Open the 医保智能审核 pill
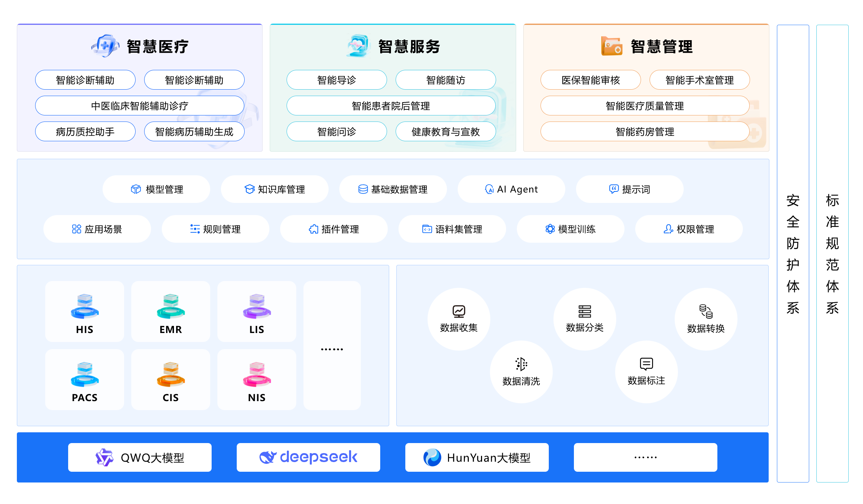This screenshot has height=504, width=863. point(591,80)
